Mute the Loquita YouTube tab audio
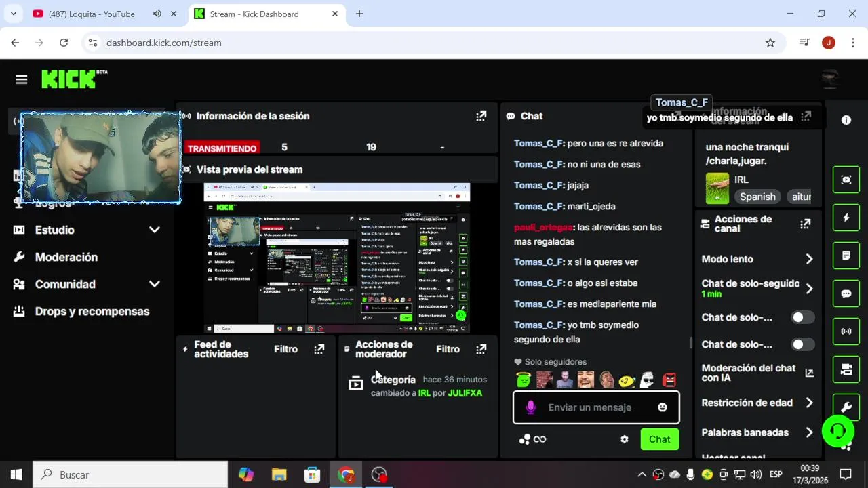Viewport: 868px width, 488px height. point(157,14)
